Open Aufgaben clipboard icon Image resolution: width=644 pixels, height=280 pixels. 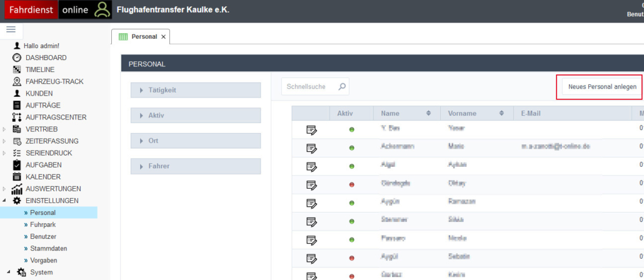click(x=17, y=165)
